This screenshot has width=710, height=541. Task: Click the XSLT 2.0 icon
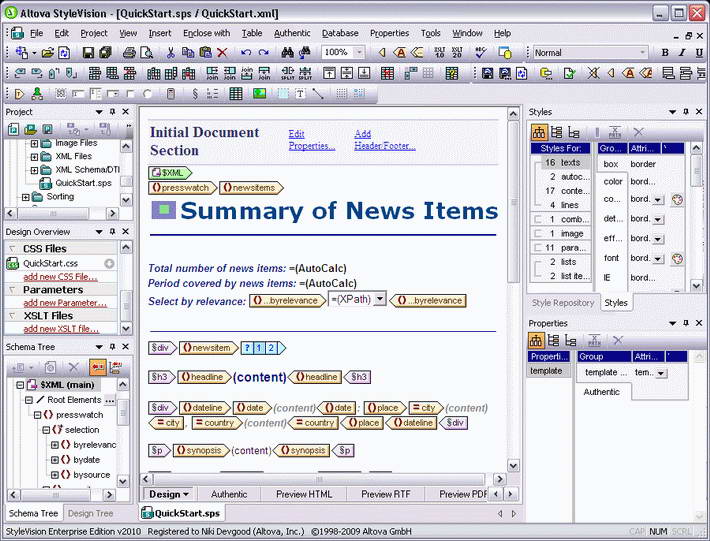pos(456,53)
